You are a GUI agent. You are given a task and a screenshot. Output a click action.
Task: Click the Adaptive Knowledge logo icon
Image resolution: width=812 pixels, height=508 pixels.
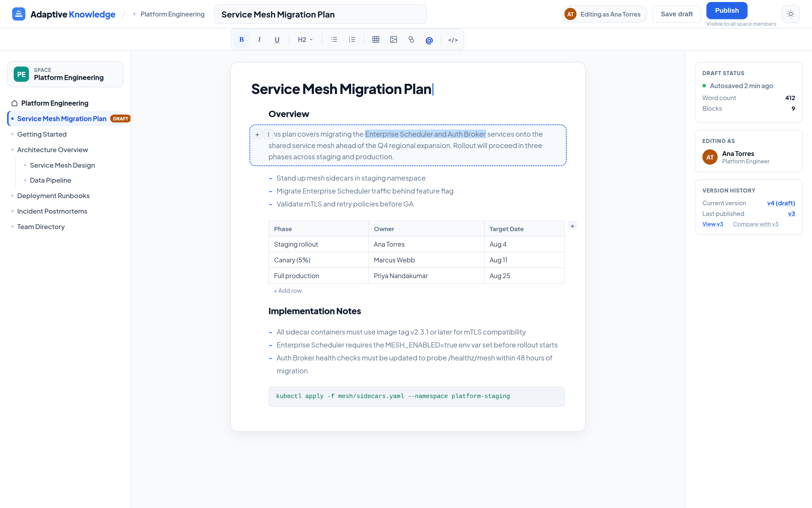(19, 14)
